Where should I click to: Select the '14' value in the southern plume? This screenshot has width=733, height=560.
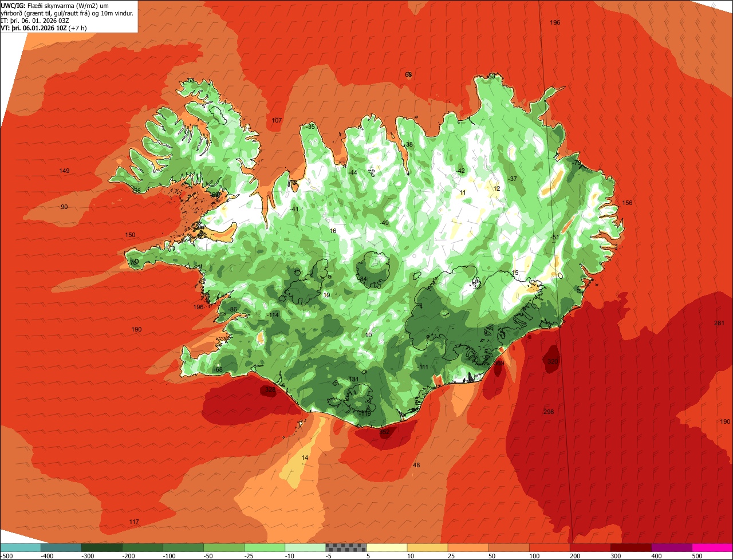[305, 458]
